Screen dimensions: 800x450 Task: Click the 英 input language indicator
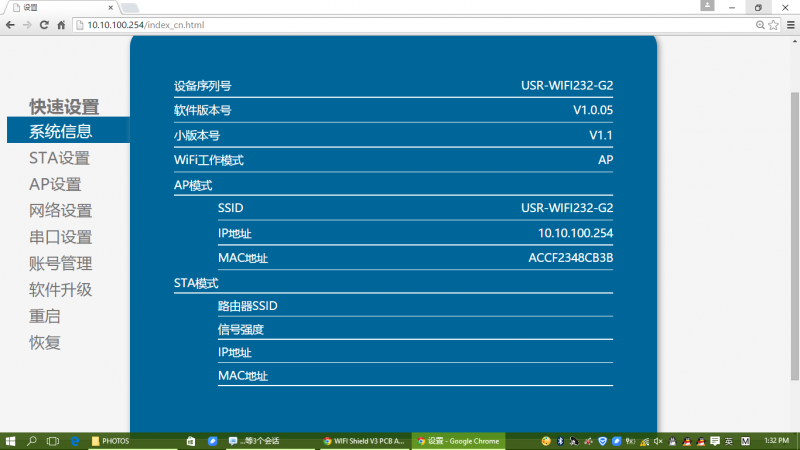tap(729, 441)
